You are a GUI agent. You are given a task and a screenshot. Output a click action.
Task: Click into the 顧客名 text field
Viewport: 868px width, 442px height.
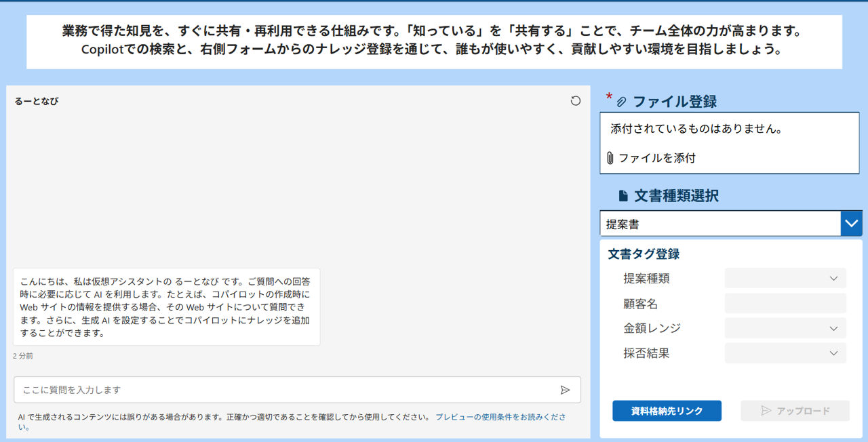[x=785, y=303]
